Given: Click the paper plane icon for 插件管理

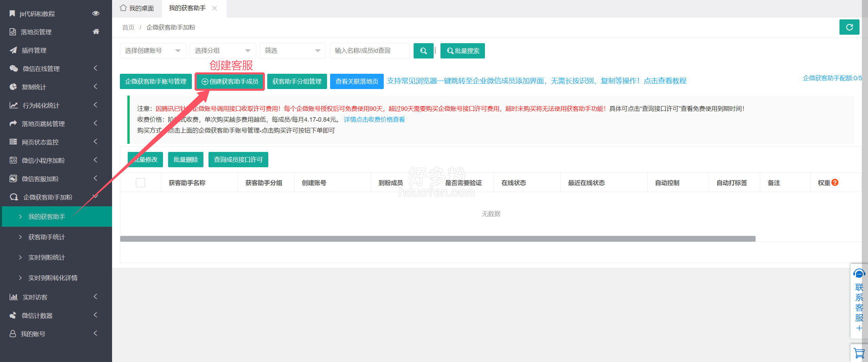Looking at the screenshot, I should point(13,50).
